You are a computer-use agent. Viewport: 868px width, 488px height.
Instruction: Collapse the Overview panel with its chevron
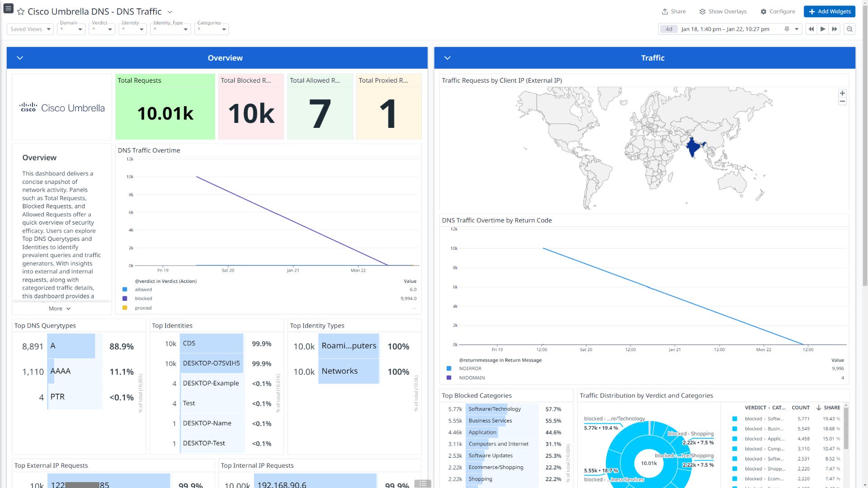click(x=19, y=58)
